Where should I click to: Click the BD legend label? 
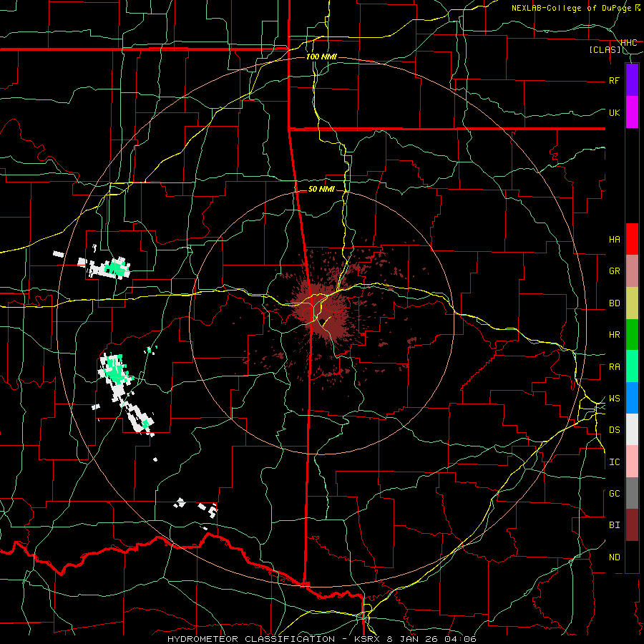coord(614,303)
